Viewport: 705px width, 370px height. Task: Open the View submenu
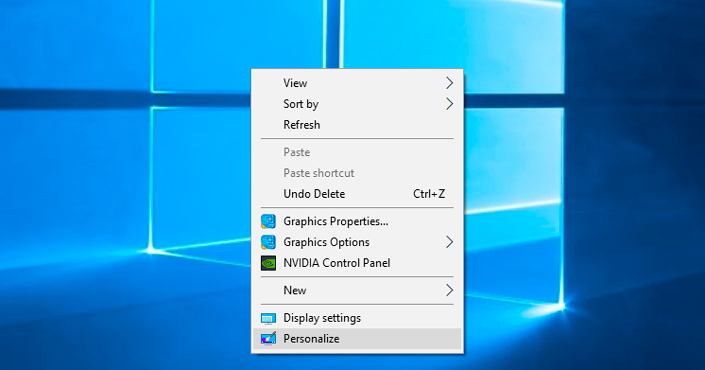357,83
